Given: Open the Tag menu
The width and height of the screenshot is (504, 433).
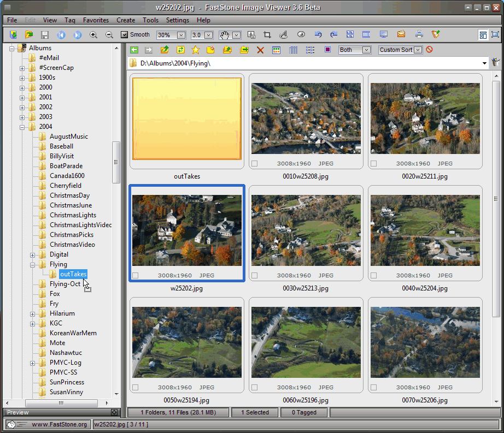Looking at the screenshot, I should [x=70, y=20].
